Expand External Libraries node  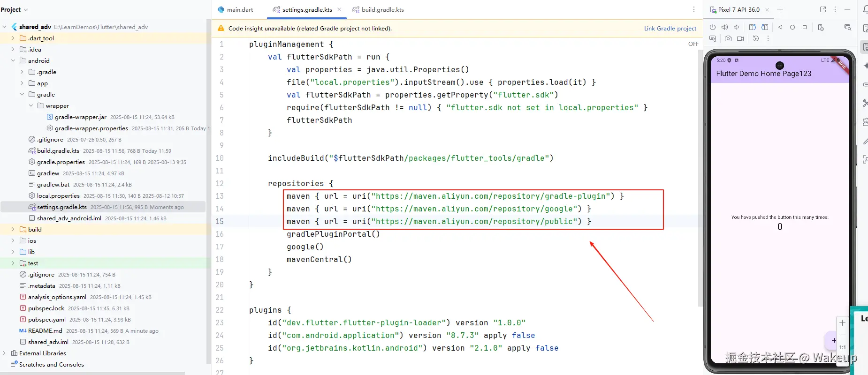4,353
